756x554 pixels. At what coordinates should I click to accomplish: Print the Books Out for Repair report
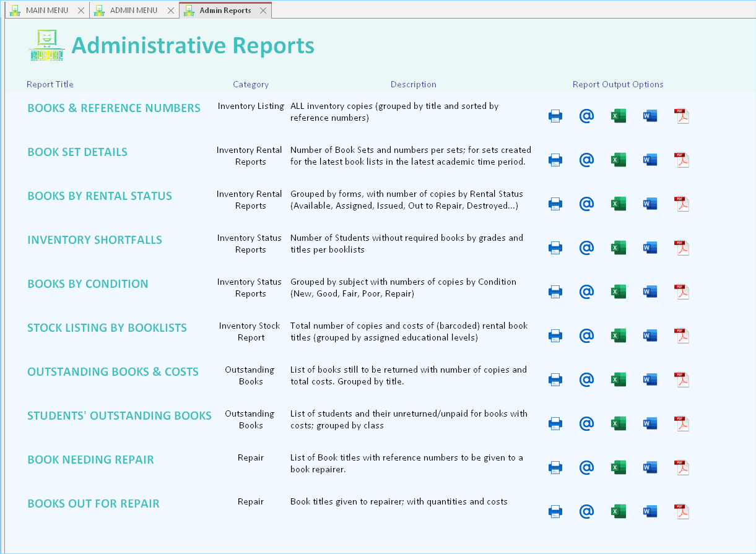[555, 511]
